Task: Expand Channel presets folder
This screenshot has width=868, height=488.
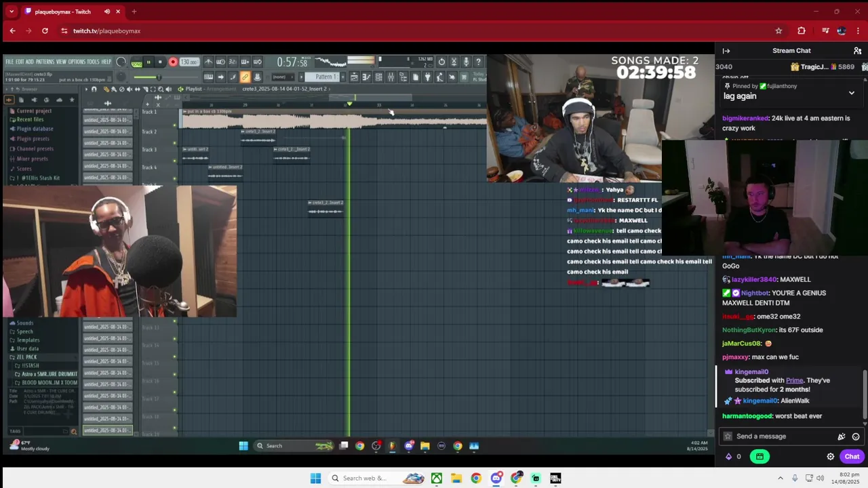Action: tap(35, 148)
